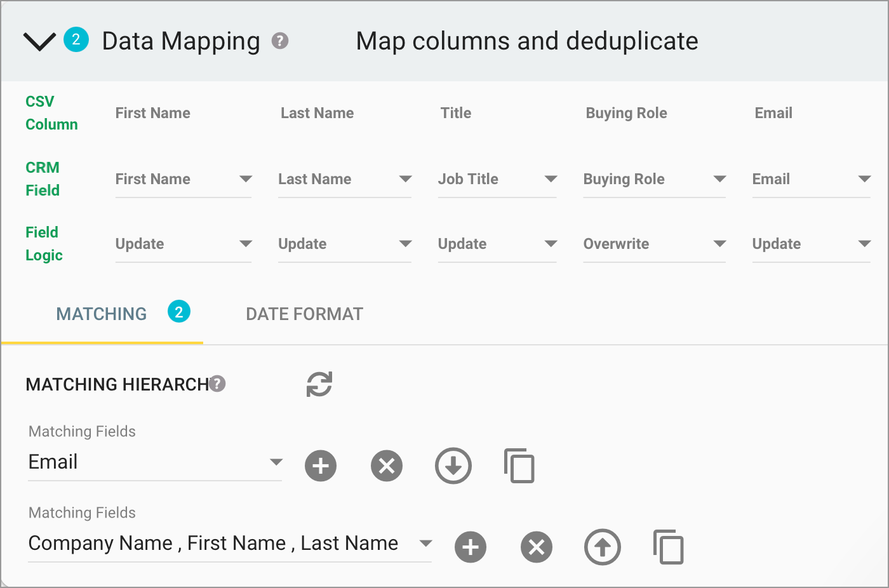The width and height of the screenshot is (889, 588).
Task: Open the Email CRM field dropdown
Action: (812, 180)
